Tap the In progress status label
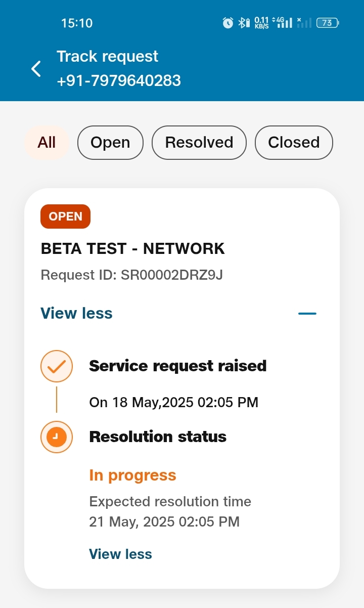The image size is (364, 608). coord(132,475)
